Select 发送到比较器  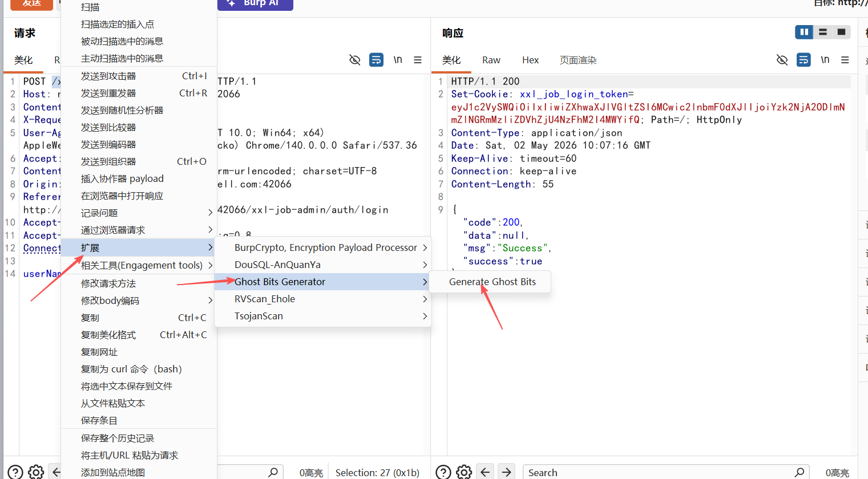139,127
